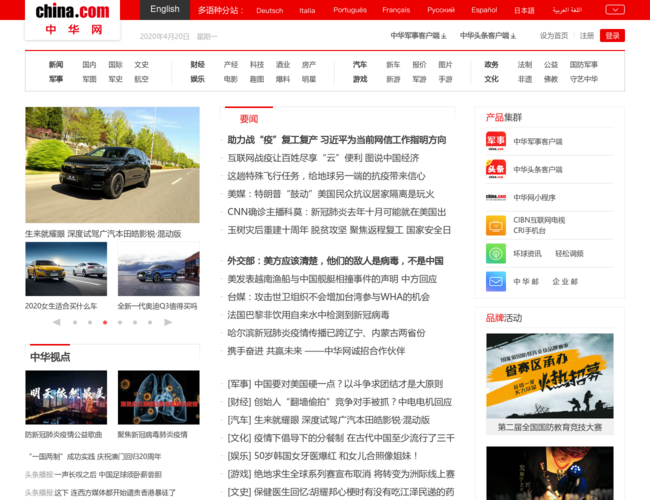The image size is (650, 500).
Task: Open the Español language site
Action: tap(484, 10)
